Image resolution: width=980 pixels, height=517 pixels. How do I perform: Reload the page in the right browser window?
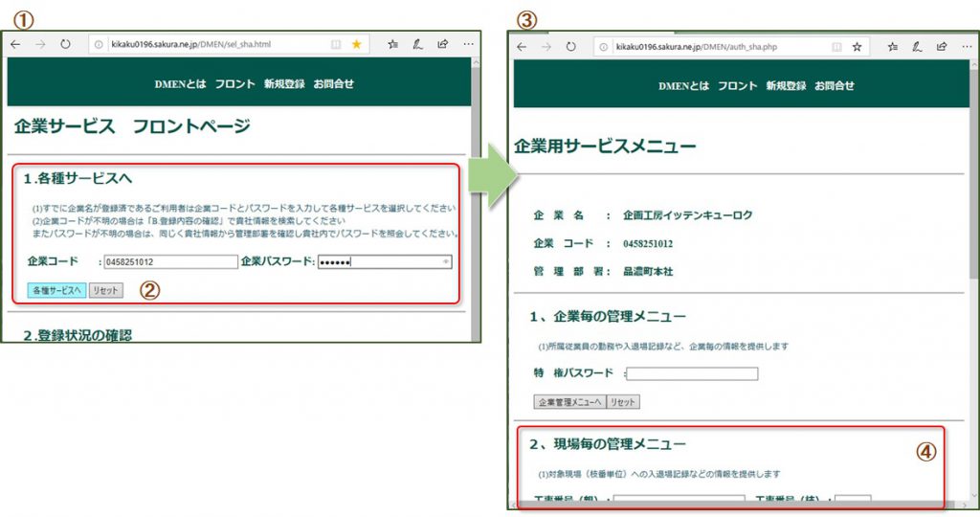pyautogui.click(x=570, y=47)
